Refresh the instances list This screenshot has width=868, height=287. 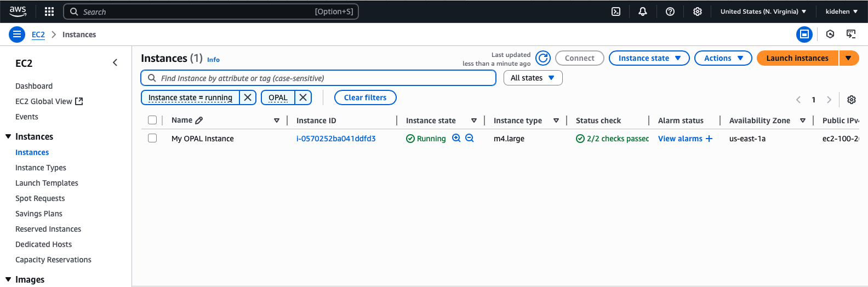543,58
